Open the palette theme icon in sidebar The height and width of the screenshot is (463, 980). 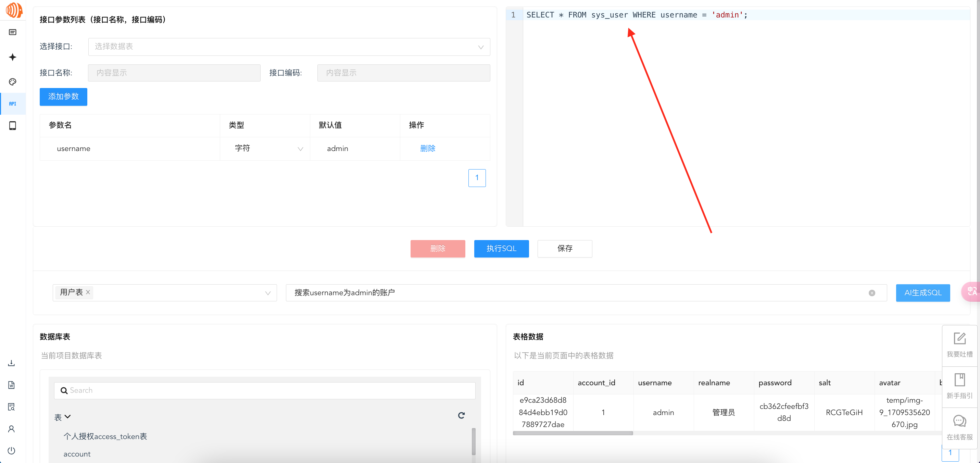13,82
